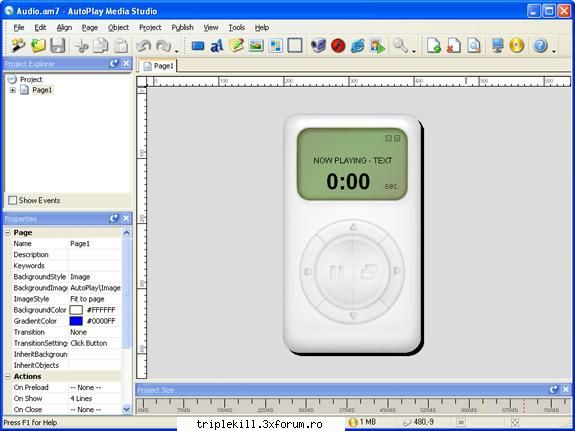This screenshot has width=575, height=431.
Task: Click the Redo arrow icon
Action: [163, 46]
